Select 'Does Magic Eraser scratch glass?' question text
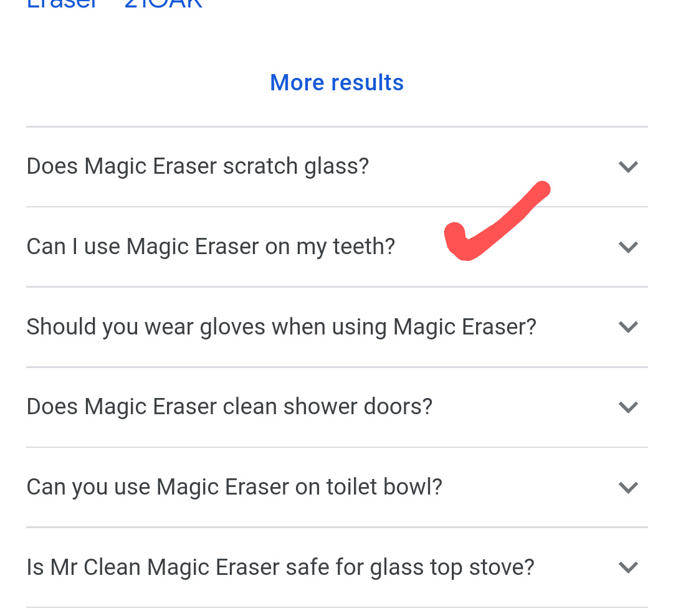673x616 pixels. (x=198, y=166)
